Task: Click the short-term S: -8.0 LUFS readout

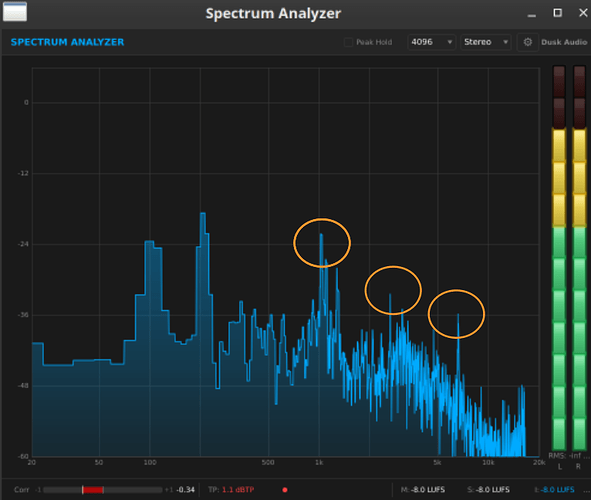Action: [x=488, y=490]
